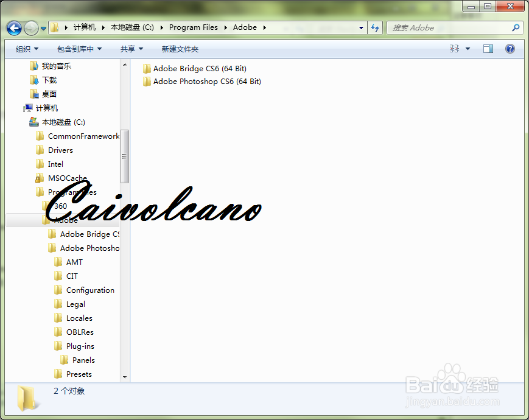
Task: Open the blue Help icon
Action: pyautogui.click(x=510, y=49)
